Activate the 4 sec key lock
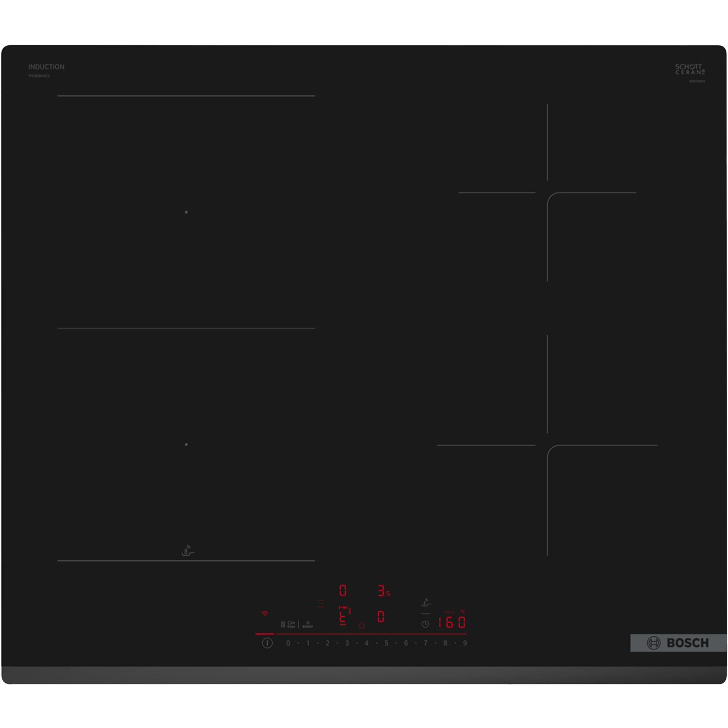 click(x=291, y=624)
